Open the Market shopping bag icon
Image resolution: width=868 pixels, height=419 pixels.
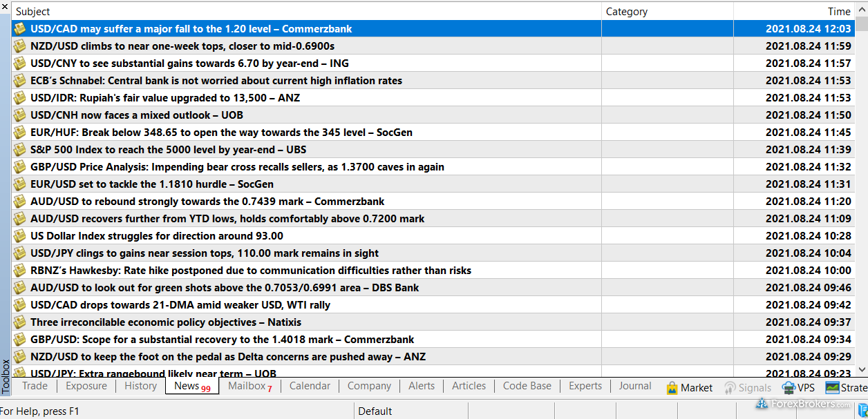[672, 387]
